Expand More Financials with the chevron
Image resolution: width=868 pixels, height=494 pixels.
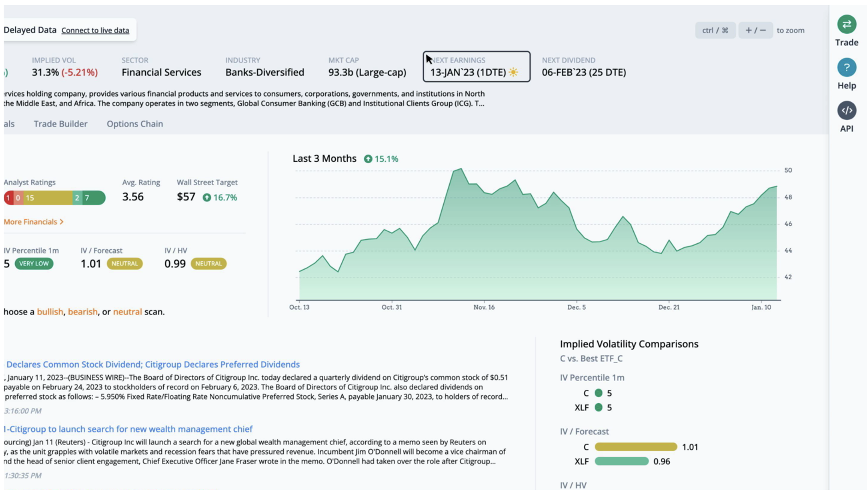pos(62,222)
